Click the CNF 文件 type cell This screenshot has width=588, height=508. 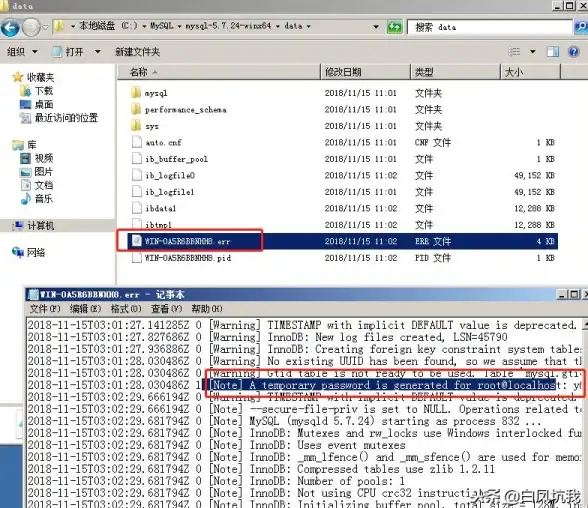click(x=433, y=142)
